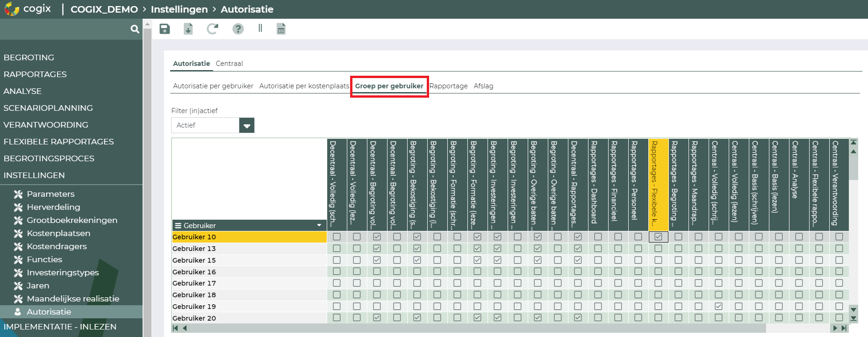
Task: Select the Gebruiker 16 row name
Action: click(194, 272)
